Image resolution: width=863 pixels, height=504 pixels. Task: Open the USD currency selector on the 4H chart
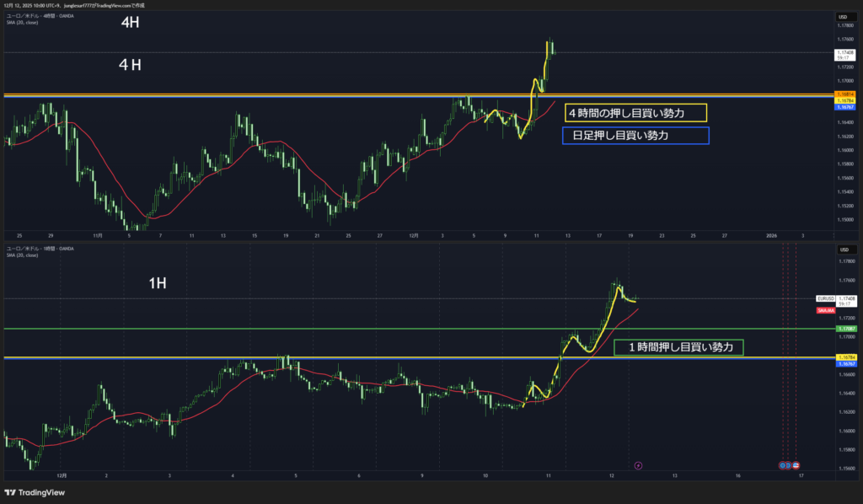[x=843, y=17]
